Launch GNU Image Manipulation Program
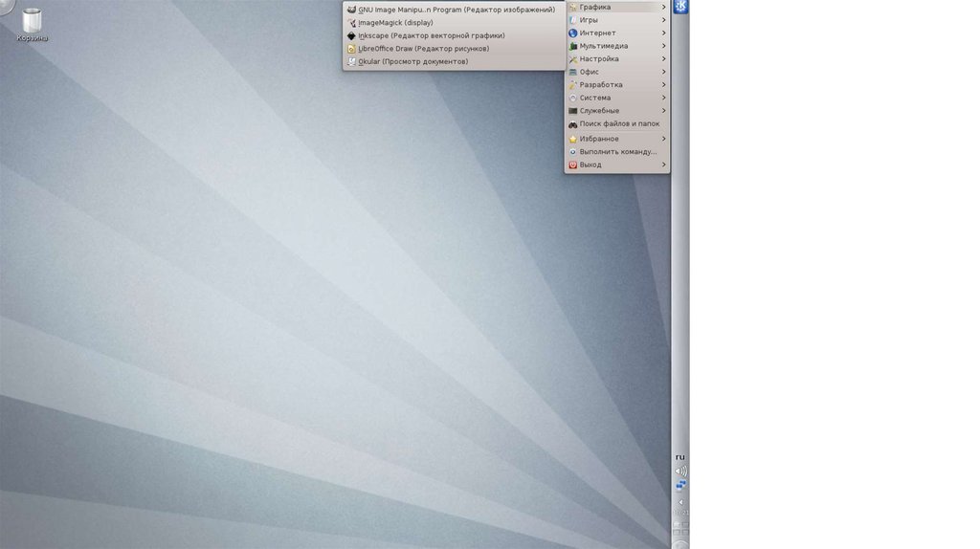The image size is (980, 549). (456, 10)
